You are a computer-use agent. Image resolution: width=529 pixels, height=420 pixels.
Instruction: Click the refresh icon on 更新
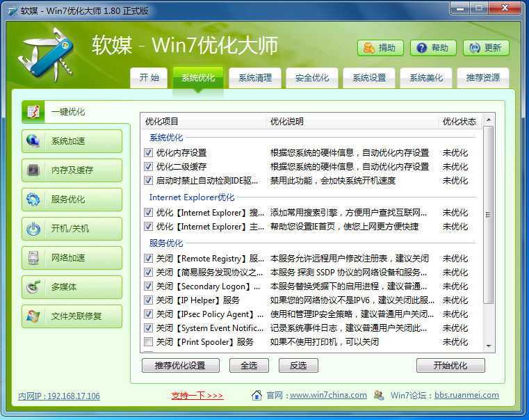pos(474,48)
